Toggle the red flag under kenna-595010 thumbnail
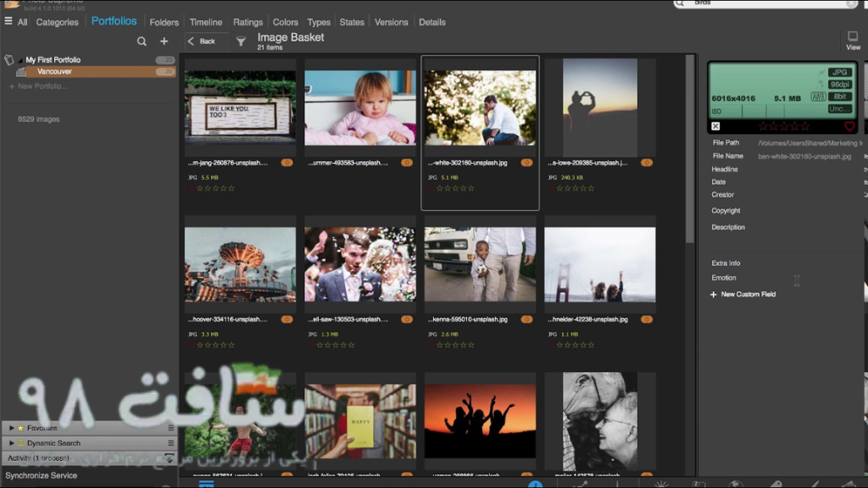868x488 pixels. [431, 346]
